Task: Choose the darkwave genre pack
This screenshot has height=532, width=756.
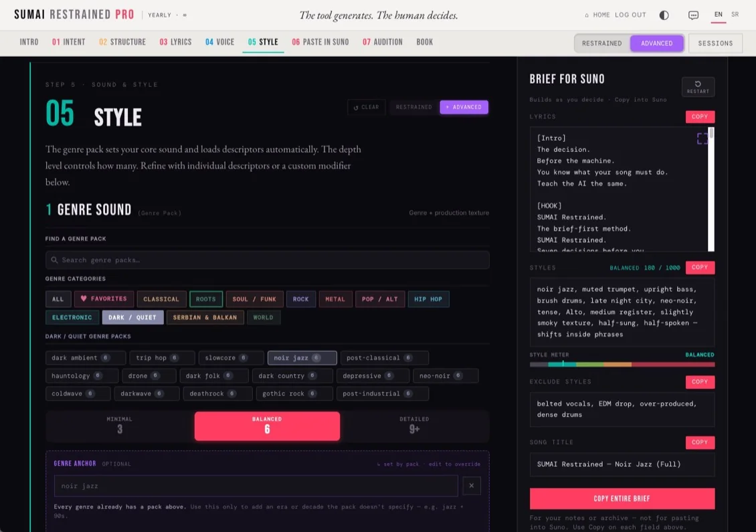Action: point(147,393)
